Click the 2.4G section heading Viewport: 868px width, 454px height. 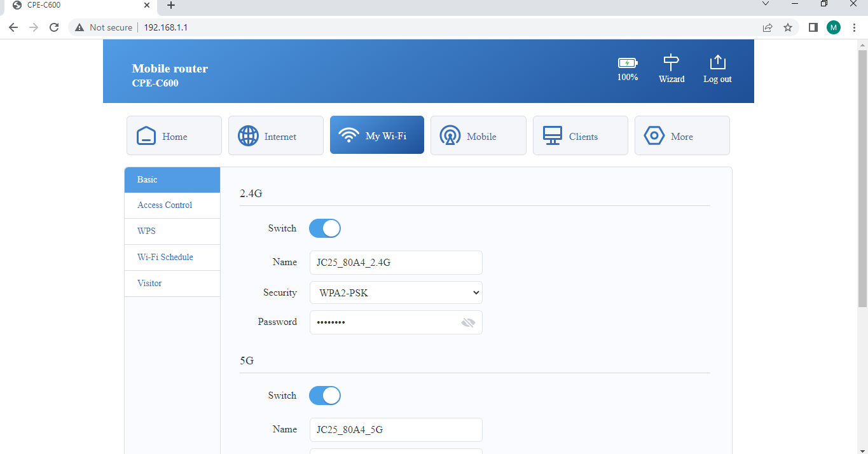[251, 193]
